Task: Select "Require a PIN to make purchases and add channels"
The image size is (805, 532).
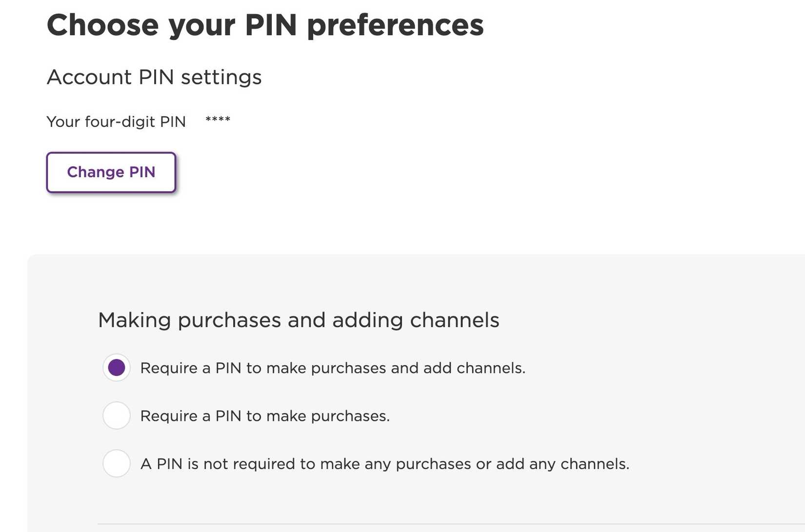Action: 117,368
